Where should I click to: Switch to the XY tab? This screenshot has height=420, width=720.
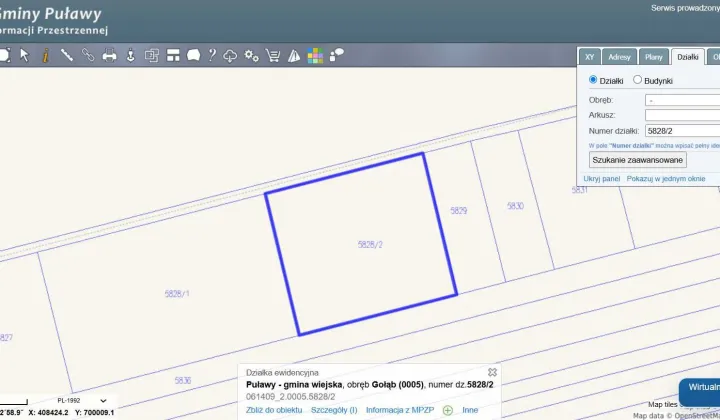coord(590,57)
